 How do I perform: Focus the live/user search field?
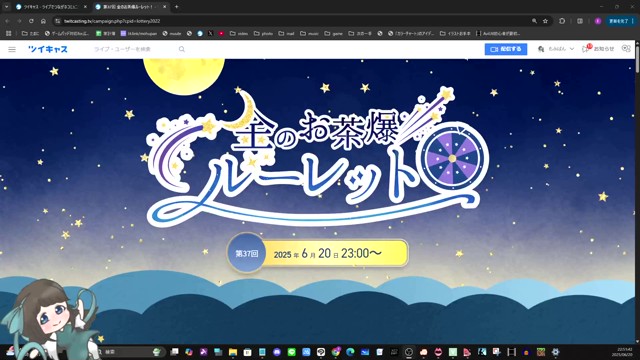(135, 49)
